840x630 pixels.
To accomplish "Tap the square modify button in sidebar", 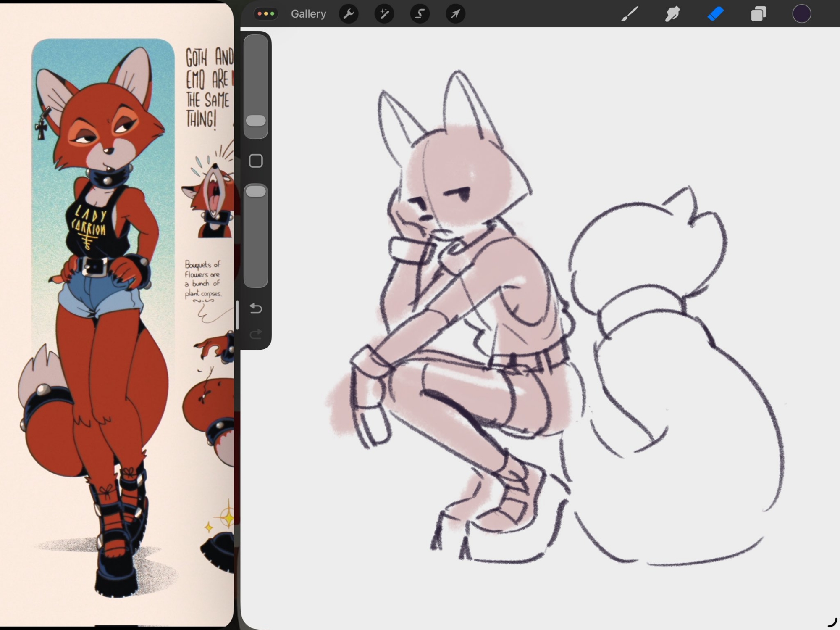I will [x=256, y=161].
